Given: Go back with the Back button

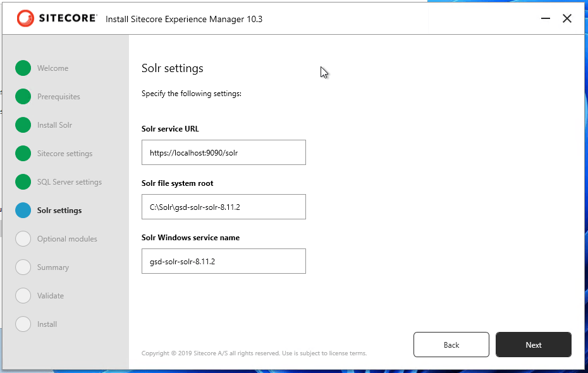Looking at the screenshot, I should coord(451,345).
